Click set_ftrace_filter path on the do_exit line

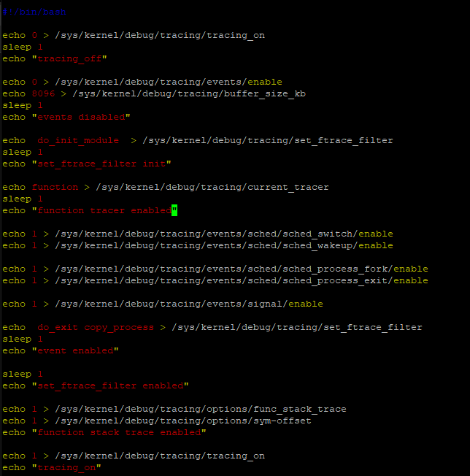tap(297, 328)
